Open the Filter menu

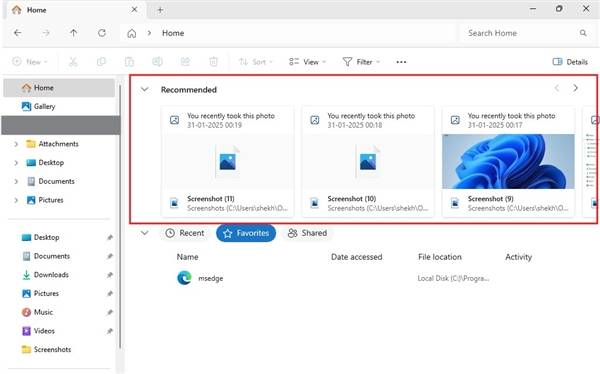click(x=361, y=62)
